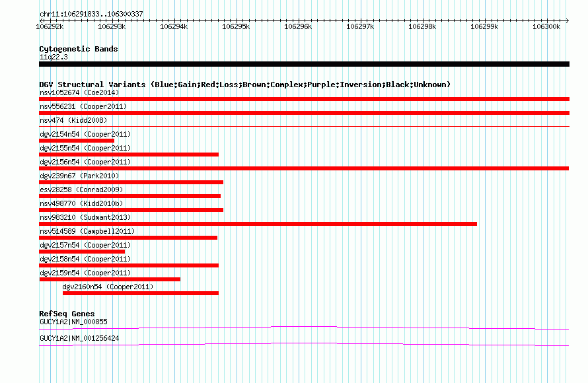Screen dimensions: 588x383
Task: Click the red bar under dgv2159n54
Action: point(110,279)
